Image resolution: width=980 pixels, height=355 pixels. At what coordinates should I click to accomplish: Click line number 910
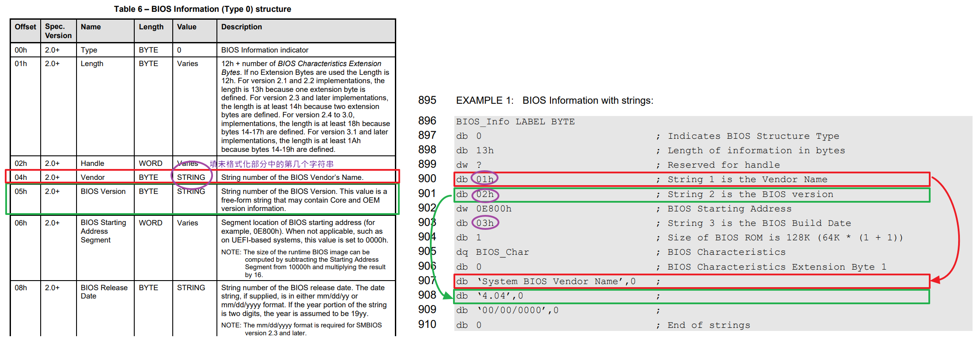(x=427, y=324)
